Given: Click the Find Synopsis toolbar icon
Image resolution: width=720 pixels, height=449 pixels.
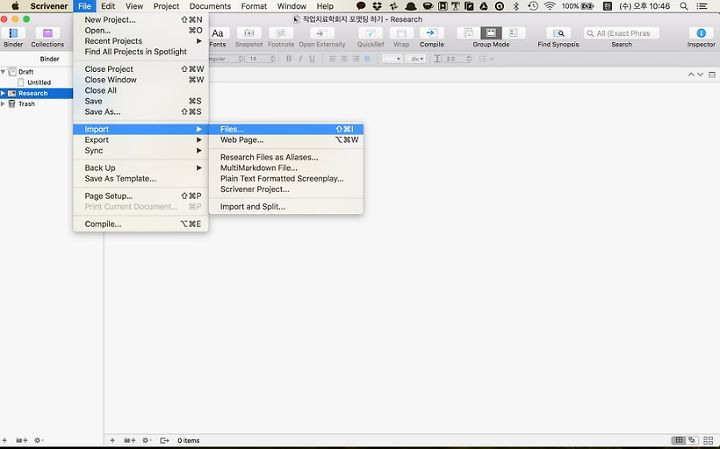Looking at the screenshot, I should pyautogui.click(x=558, y=34).
